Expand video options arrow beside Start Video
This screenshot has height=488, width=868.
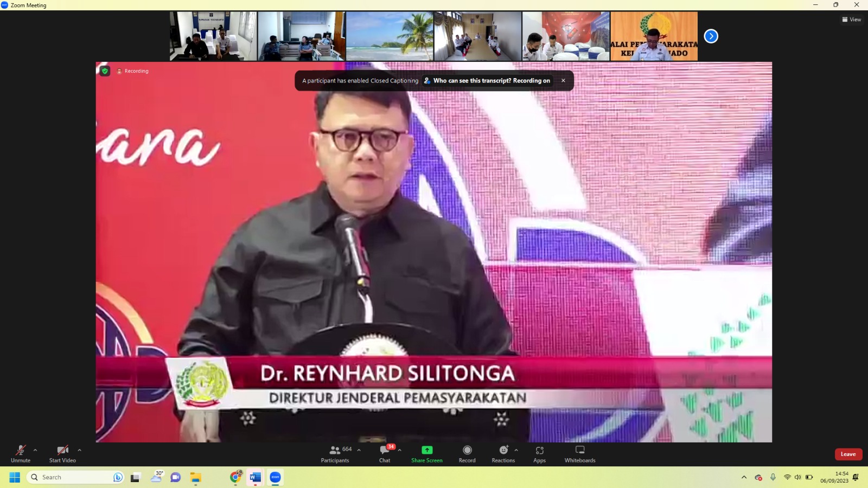pos(79,450)
